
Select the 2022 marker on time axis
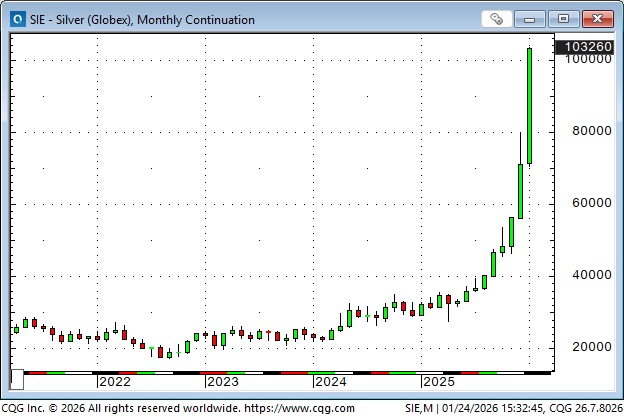114,382
